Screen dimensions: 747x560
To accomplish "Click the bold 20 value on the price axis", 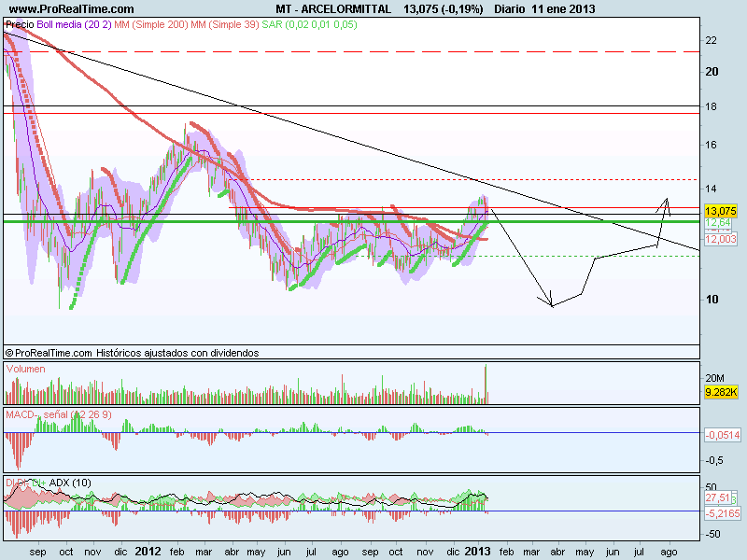I will (x=712, y=72).
